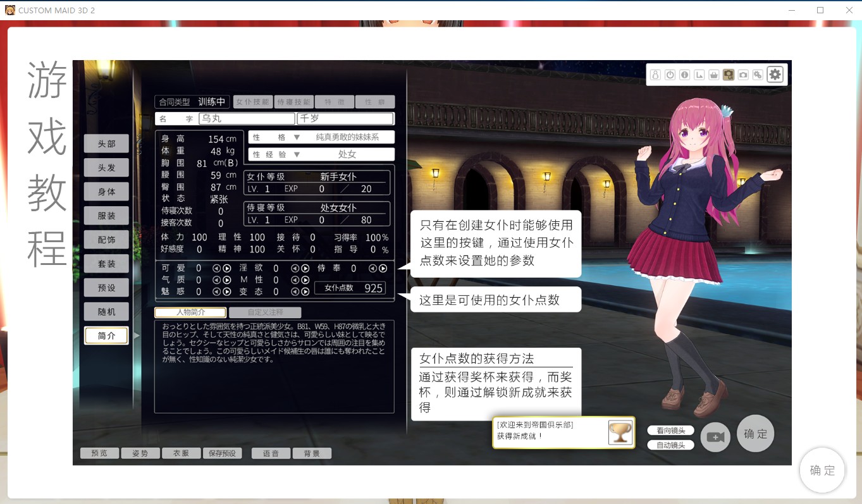Click the screenshot camera icon
Viewport: 862px width, 504px height.
743,75
